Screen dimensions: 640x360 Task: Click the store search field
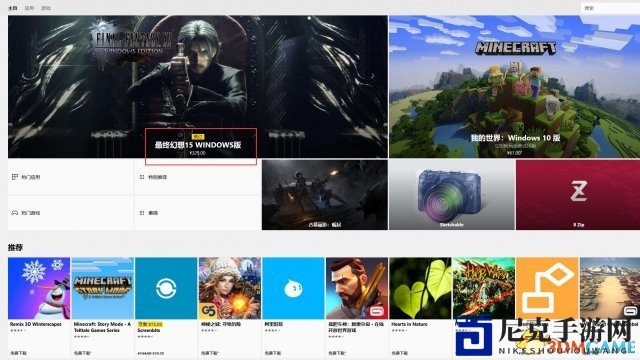(x=610, y=8)
